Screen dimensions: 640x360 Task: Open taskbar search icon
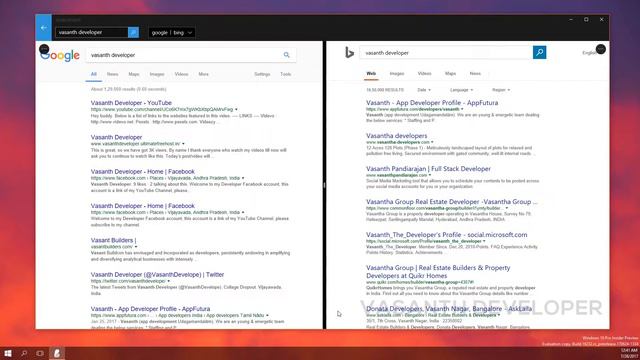[24, 353]
